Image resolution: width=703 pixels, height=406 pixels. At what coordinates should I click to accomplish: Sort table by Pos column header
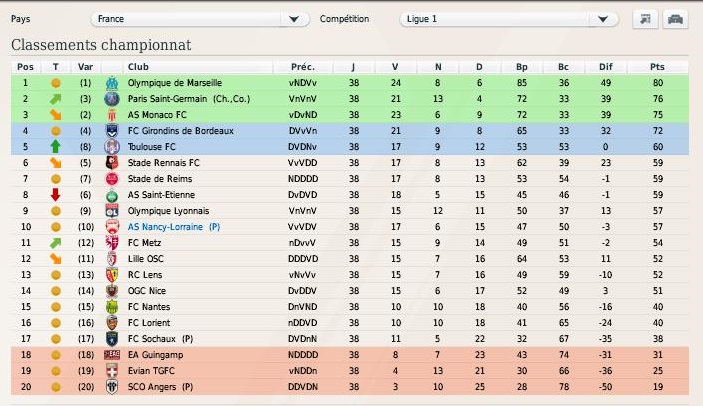pos(26,67)
